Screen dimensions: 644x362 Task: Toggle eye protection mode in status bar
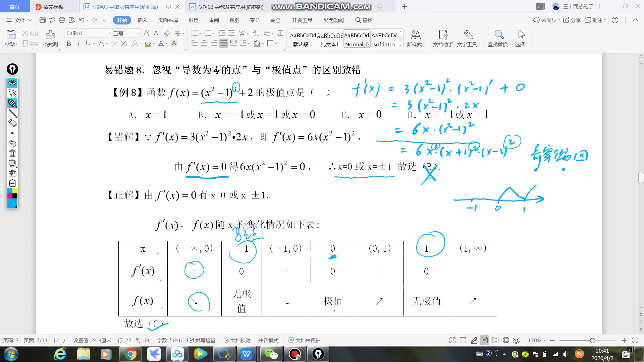pos(516,340)
